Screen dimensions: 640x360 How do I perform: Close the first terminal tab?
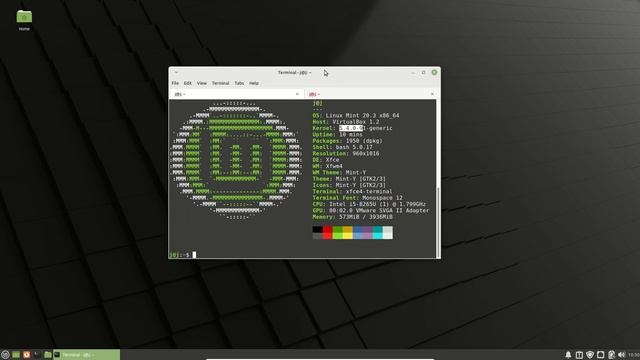pos(297,94)
